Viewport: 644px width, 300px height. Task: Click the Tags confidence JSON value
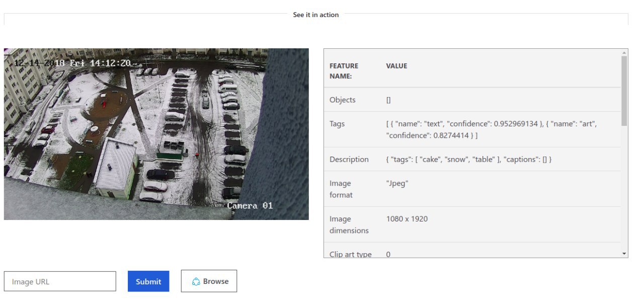tap(491, 129)
